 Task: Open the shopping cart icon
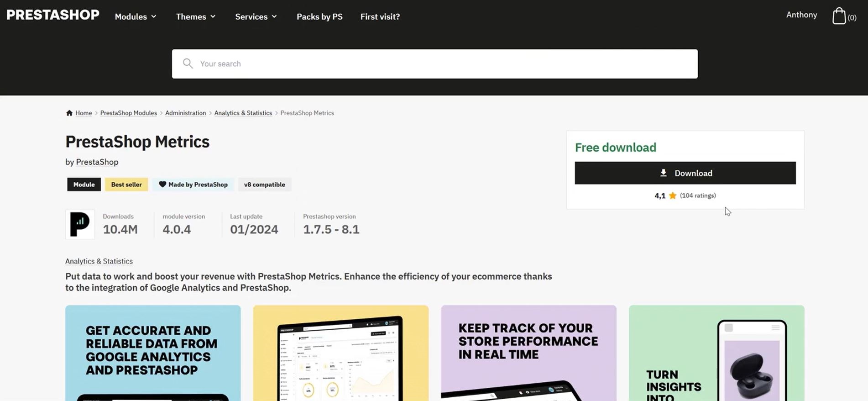839,16
